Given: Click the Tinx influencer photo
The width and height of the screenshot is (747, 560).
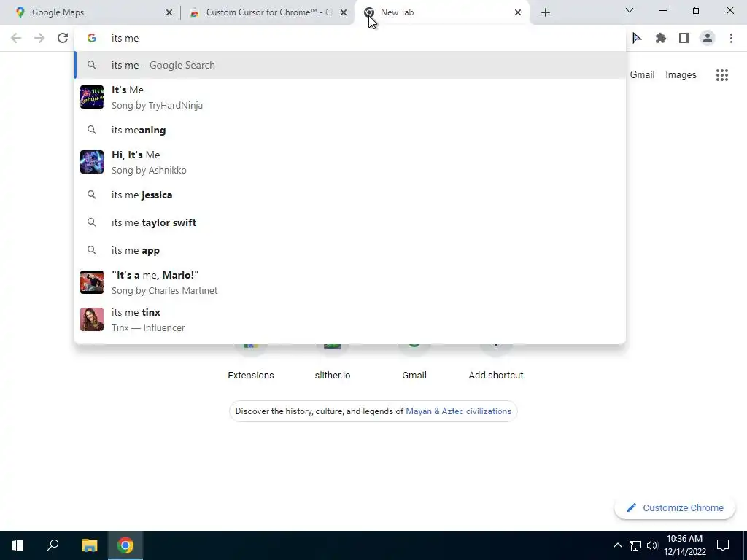Looking at the screenshot, I should pos(92,319).
